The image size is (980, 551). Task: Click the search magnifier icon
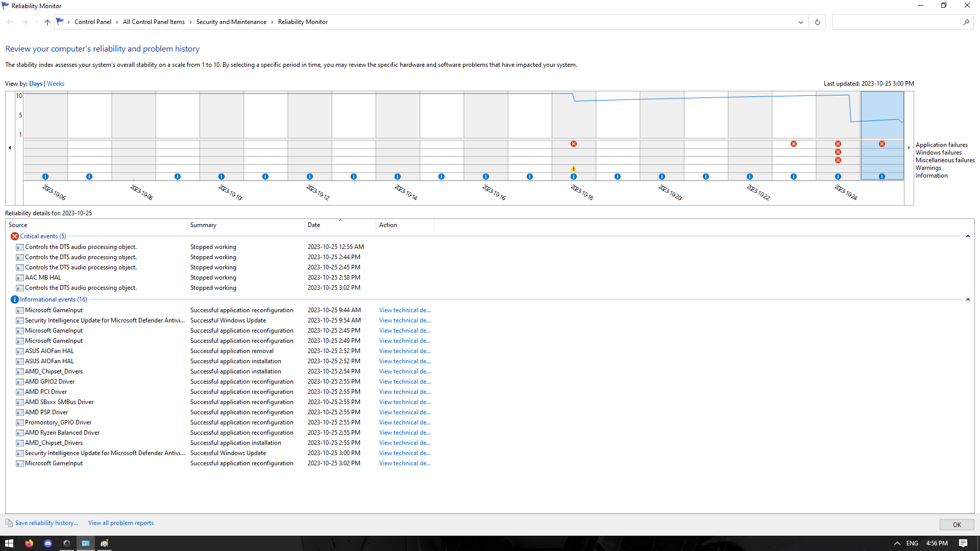tap(967, 22)
